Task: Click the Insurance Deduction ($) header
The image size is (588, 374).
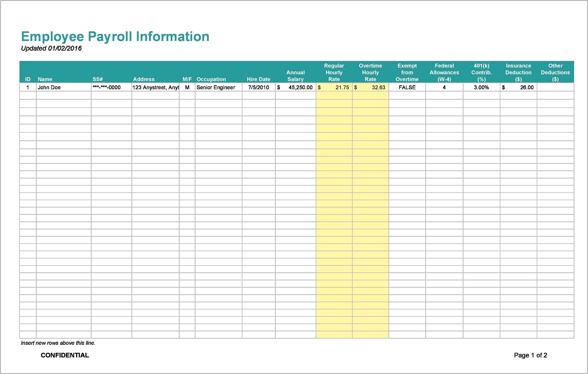Action: pyautogui.click(x=518, y=72)
